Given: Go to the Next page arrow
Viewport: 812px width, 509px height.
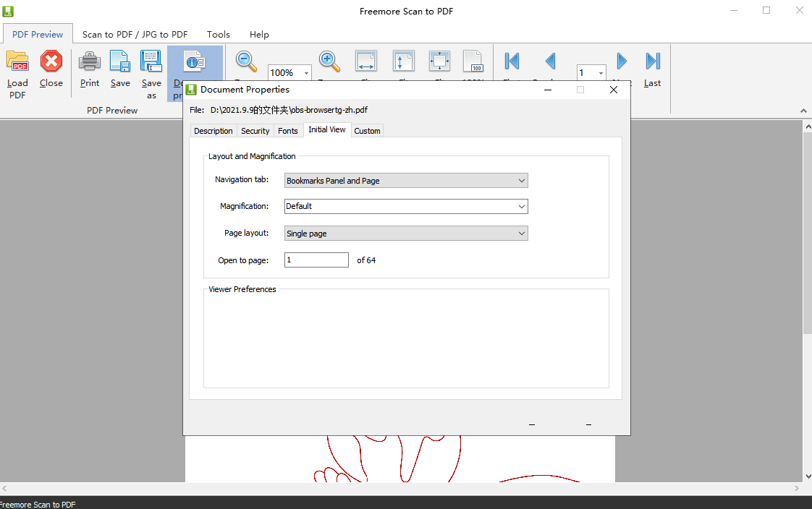Looking at the screenshot, I should pyautogui.click(x=622, y=61).
